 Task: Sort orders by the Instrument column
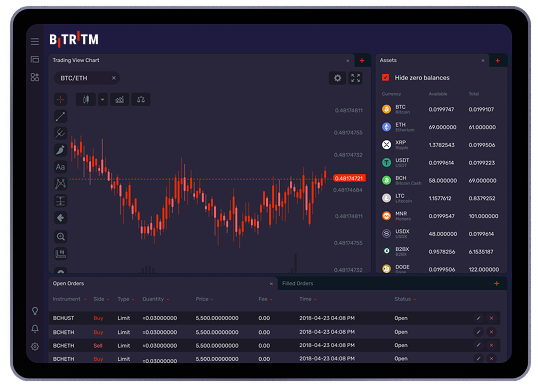[x=69, y=299]
